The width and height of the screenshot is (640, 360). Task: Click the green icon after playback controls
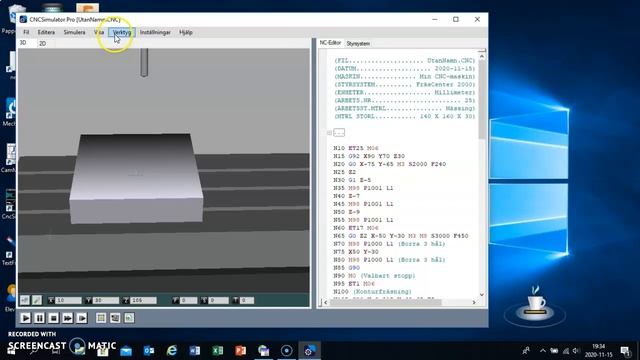[129, 318]
